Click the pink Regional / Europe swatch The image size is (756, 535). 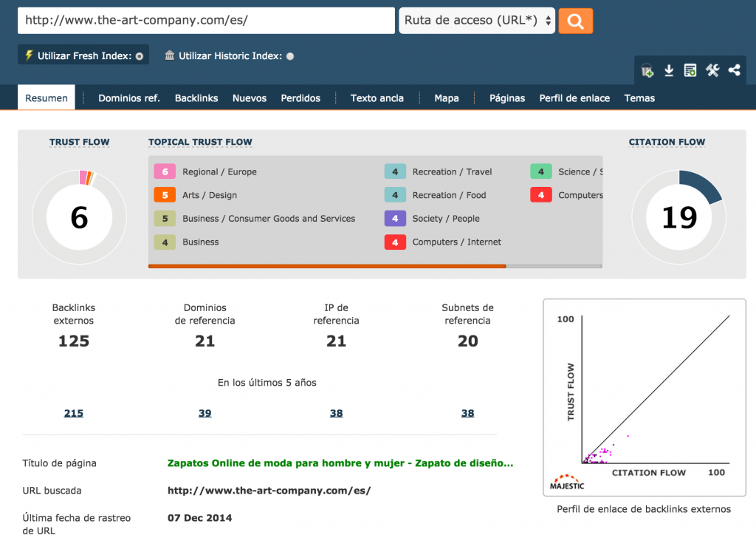tap(165, 172)
